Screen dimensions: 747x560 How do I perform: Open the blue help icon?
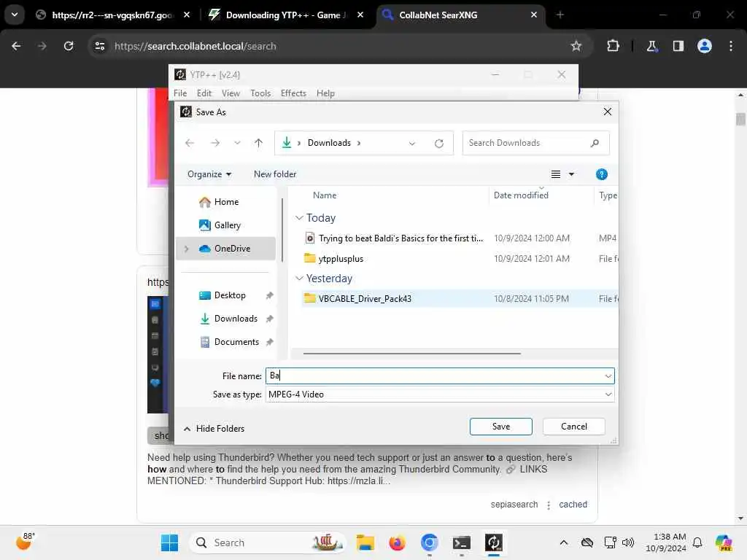click(x=602, y=174)
